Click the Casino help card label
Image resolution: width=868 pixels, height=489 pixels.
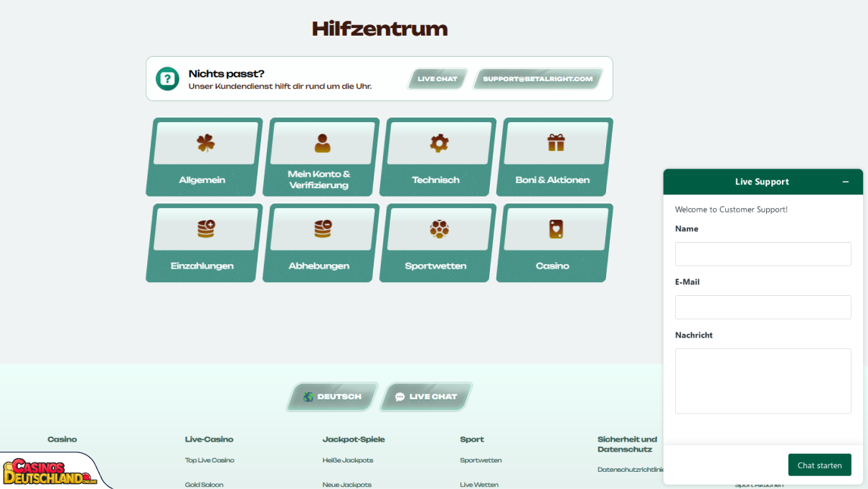click(552, 266)
